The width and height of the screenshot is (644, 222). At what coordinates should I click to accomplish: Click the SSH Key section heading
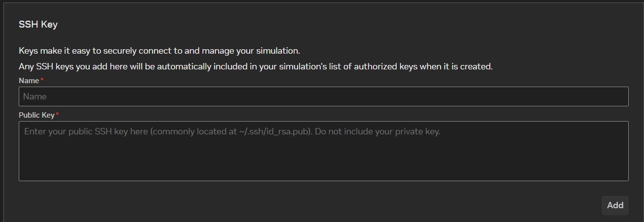pos(38,24)
